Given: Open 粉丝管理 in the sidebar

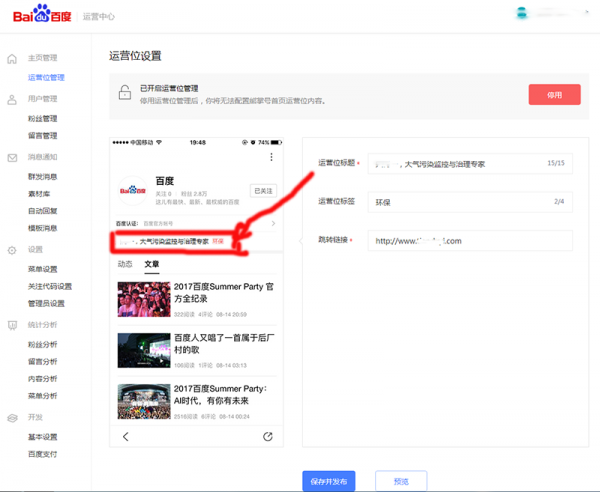Looking at the screenshot, I should (x=43, y=118).
